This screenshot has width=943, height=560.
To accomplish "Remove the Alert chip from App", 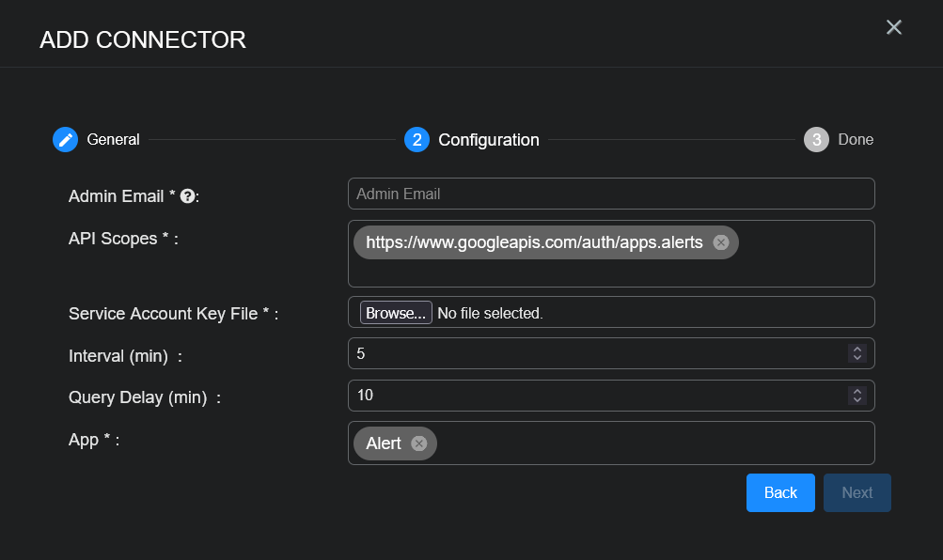I will coord(419,443).
